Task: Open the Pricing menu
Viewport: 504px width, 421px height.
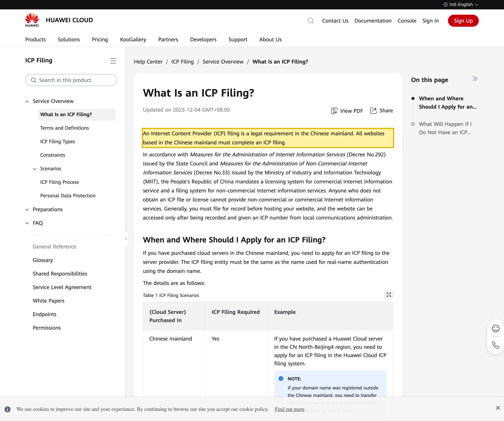Action: [100, 40]
